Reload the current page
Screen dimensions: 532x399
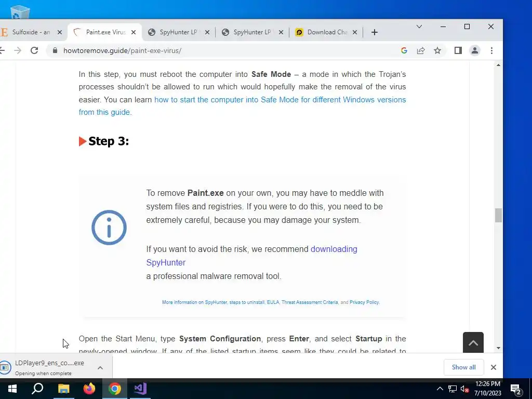pyautogui.click(x=34, y=50)
